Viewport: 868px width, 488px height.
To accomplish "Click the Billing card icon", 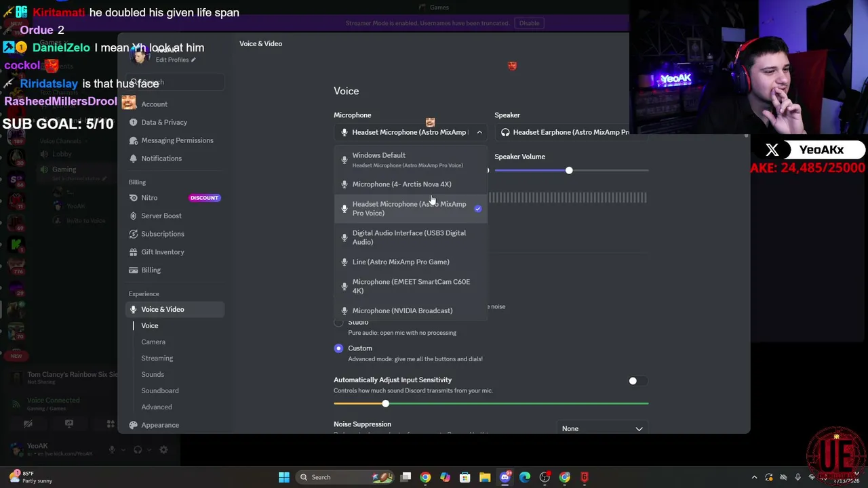I will tap(134, 270).
